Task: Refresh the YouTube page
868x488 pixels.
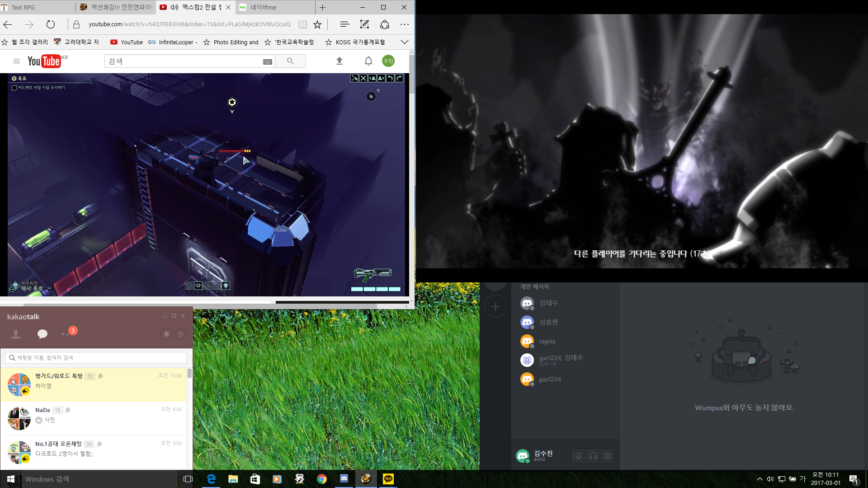Action: [x=51, y=24]
